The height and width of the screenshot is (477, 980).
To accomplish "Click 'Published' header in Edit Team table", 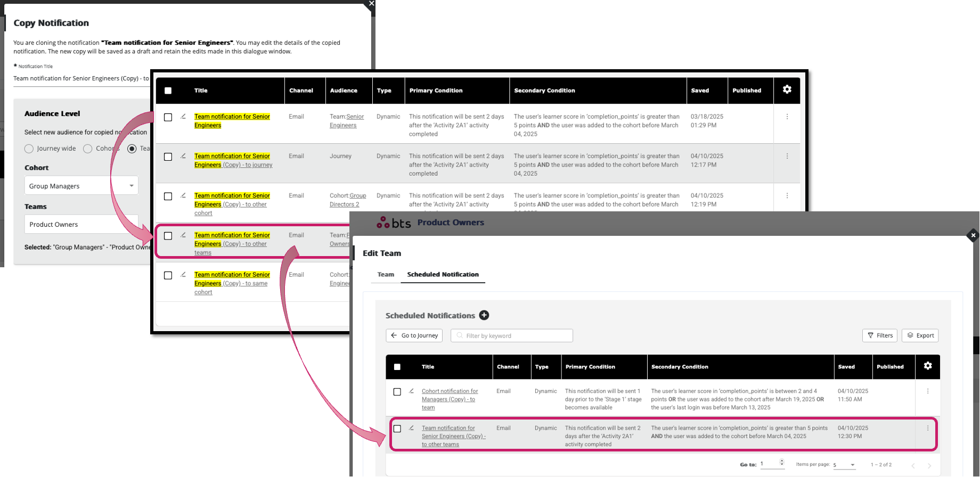I will pos(890,367).
